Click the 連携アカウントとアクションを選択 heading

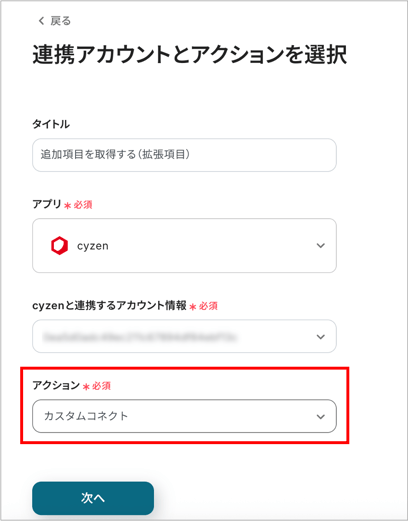click(190, 54)
